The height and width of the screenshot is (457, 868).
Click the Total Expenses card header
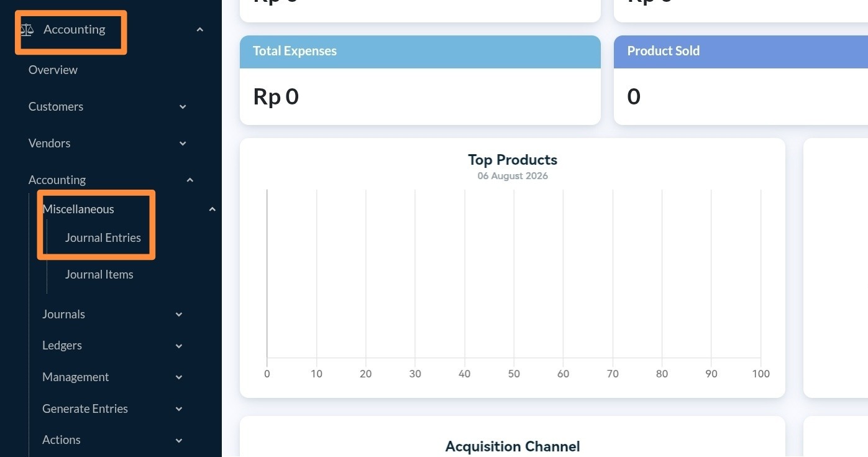420,52
